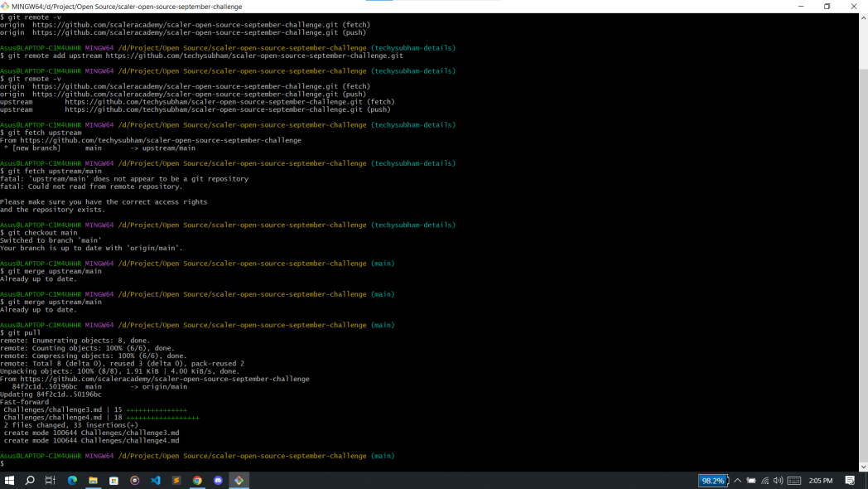The image size is (868, 489).
Task: Open Microsoft Edge from the taskbar
Action: (x=71, y=480)
